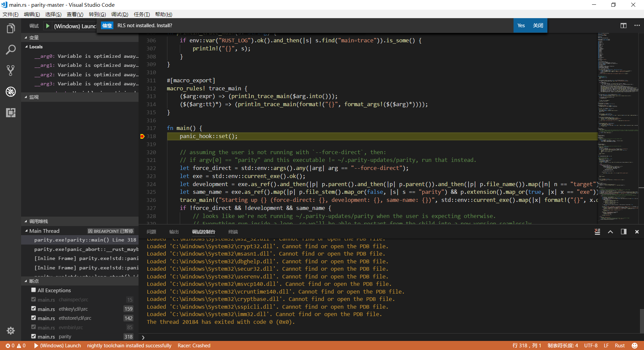The image size is (644, 350).
Task: Select parity.exe!panic_abort::__rust_mayb stack frame
Action: pos(80,249)
